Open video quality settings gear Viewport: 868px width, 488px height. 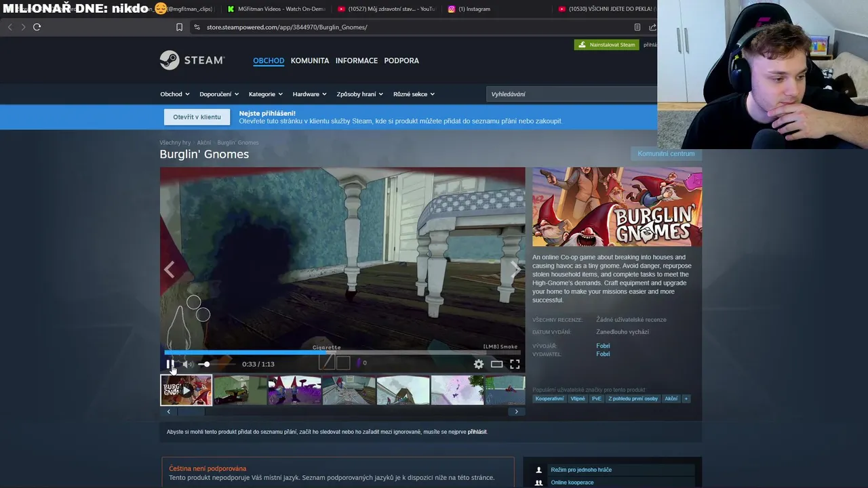pyautogui.click(x=479, y=364)
